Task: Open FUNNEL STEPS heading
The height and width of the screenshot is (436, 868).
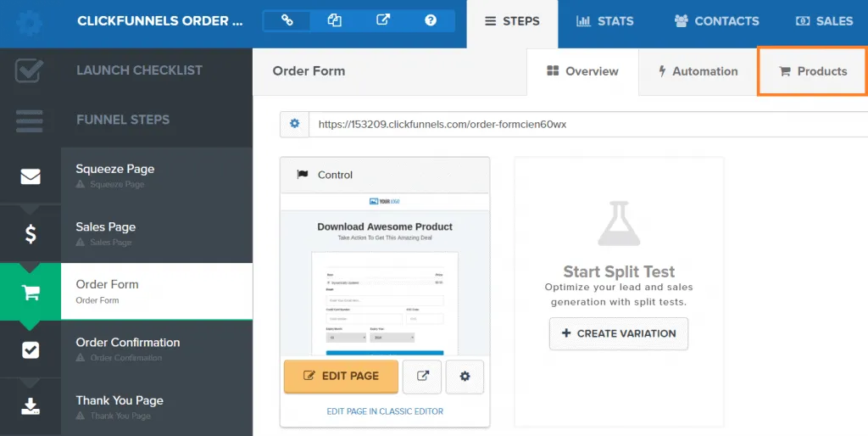Action: 123,120
